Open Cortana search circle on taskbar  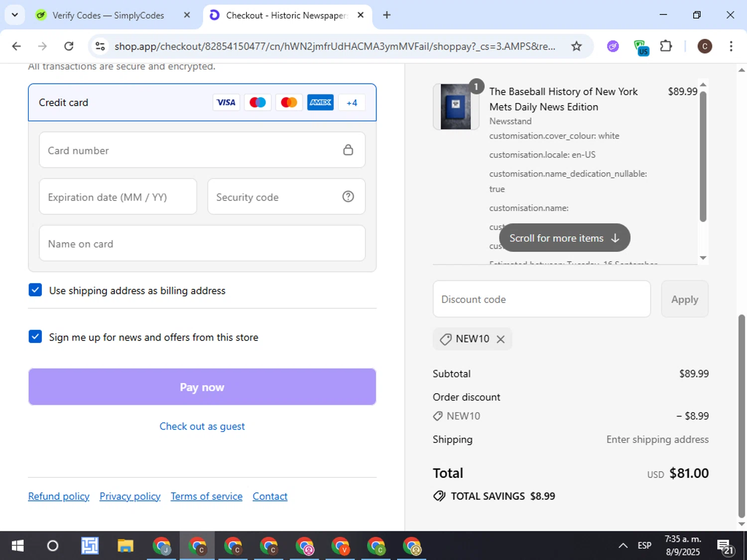[x=52, y=546]
